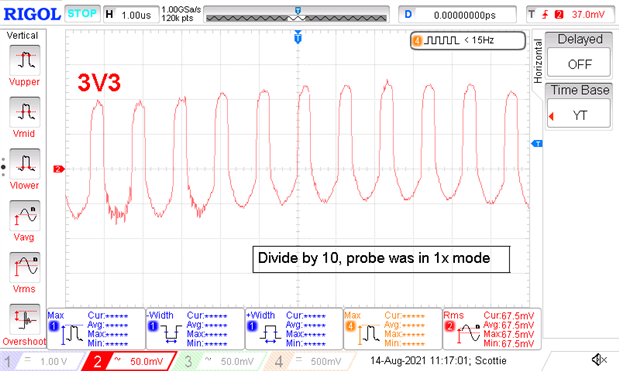Select the channel 1 -Width measurement box

pos(195,329)
